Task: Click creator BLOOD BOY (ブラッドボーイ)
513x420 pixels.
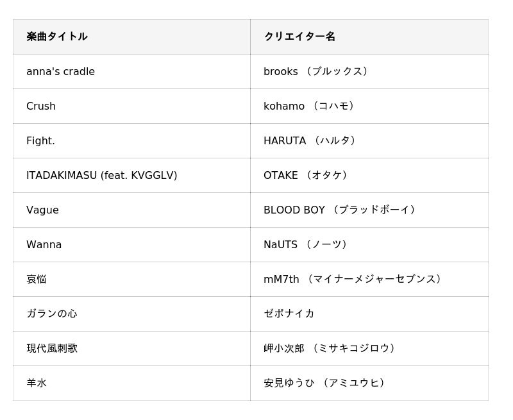Action: pos(341,210)
